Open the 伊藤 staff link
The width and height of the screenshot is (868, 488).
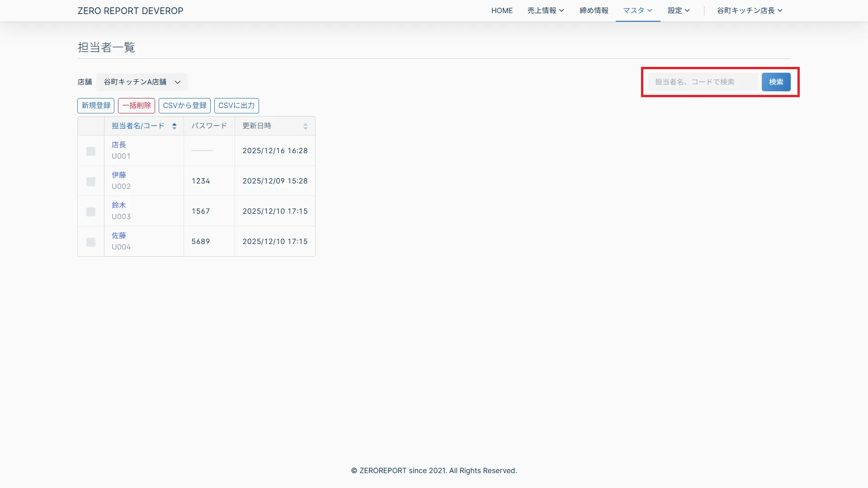click(x=119, y=175)
